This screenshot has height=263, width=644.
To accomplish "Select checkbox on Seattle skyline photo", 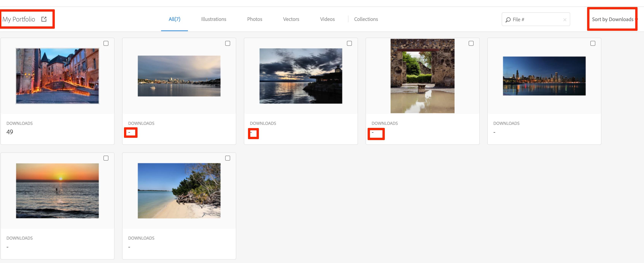I will pos(227,44).
